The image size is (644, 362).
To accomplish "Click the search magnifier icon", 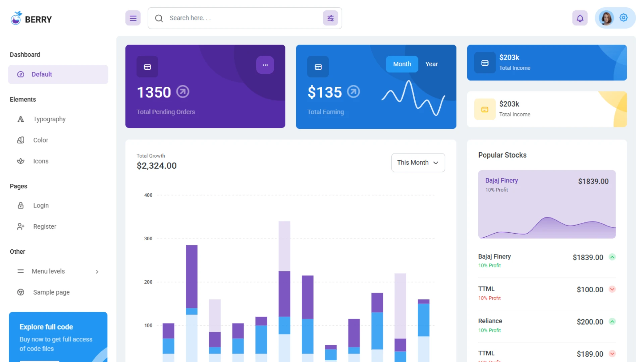I will (x=159, y=18).
